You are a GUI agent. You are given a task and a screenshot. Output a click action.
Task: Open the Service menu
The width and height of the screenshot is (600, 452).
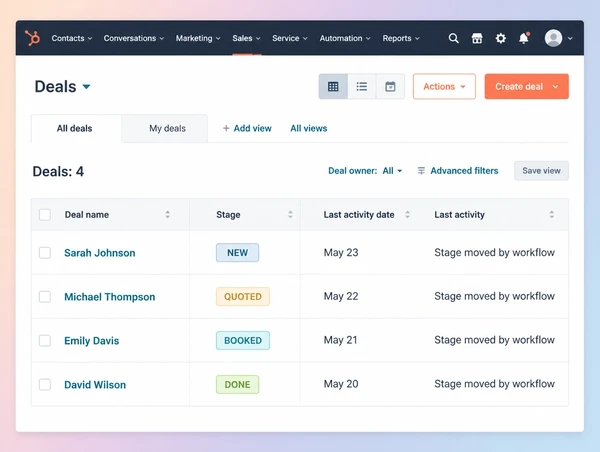tap(290, 38)
